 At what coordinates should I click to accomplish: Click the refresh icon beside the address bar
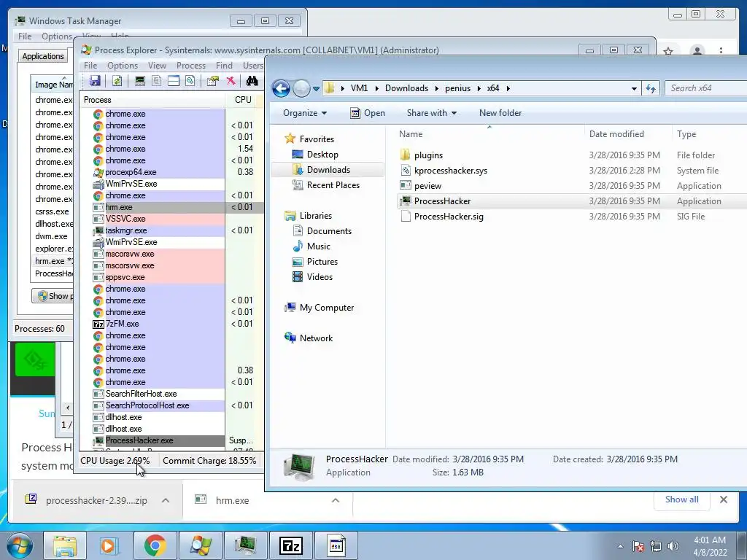tap(651, 88)
